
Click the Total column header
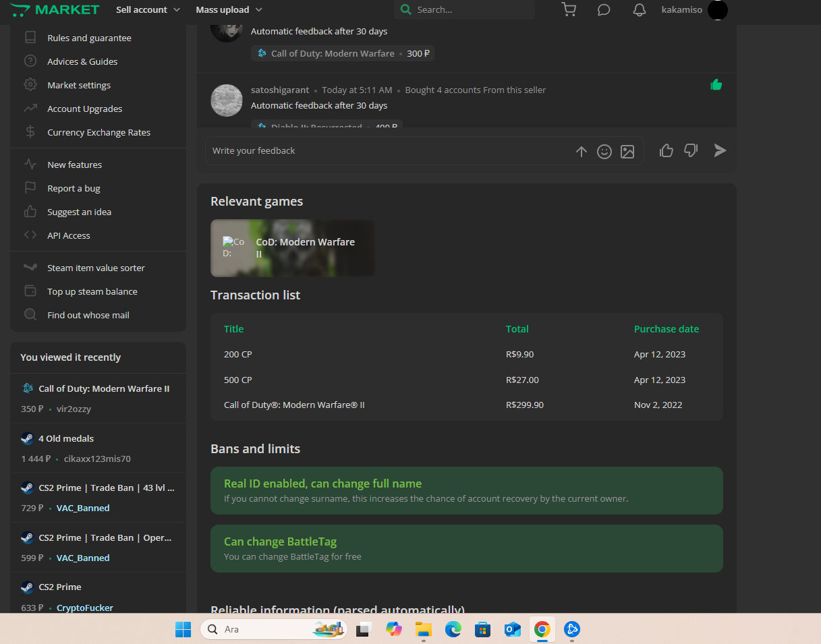point(517,329)
